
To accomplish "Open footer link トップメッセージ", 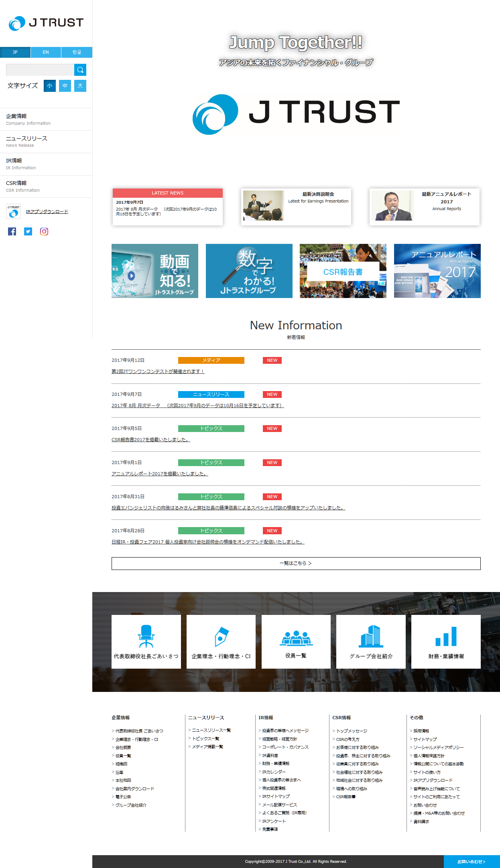I will 352,731.
